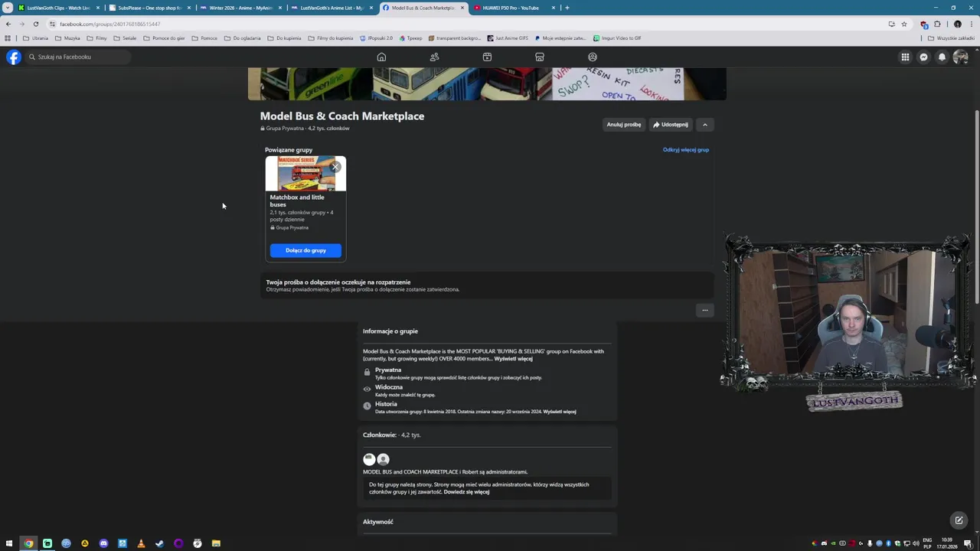
Task: Expand history with Wyświetl więcej
Action: [560, 412]
